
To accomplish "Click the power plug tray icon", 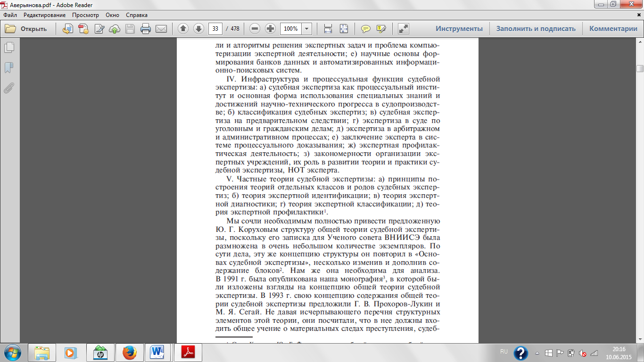I will coord(571,352).
